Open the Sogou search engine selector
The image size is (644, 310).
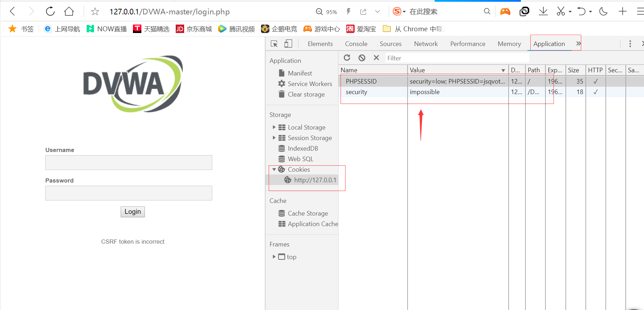click(x=399, y=12)
